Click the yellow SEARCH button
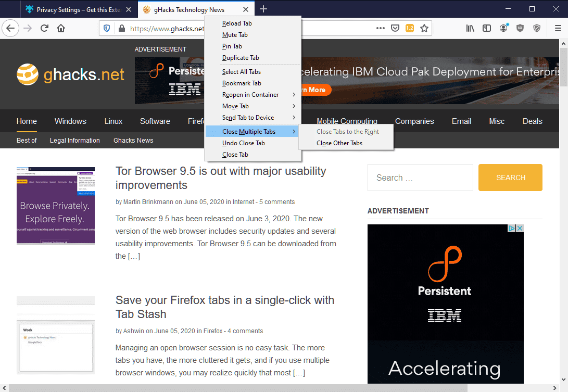Screen dimensions: 568x392 pyautogui.click(x=510, y=178)
